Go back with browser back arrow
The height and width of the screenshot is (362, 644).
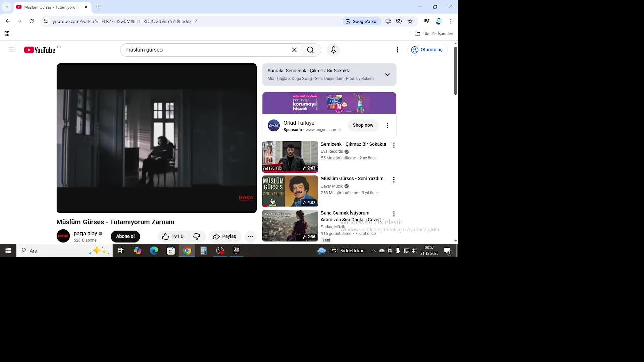[x=7, y=21]
